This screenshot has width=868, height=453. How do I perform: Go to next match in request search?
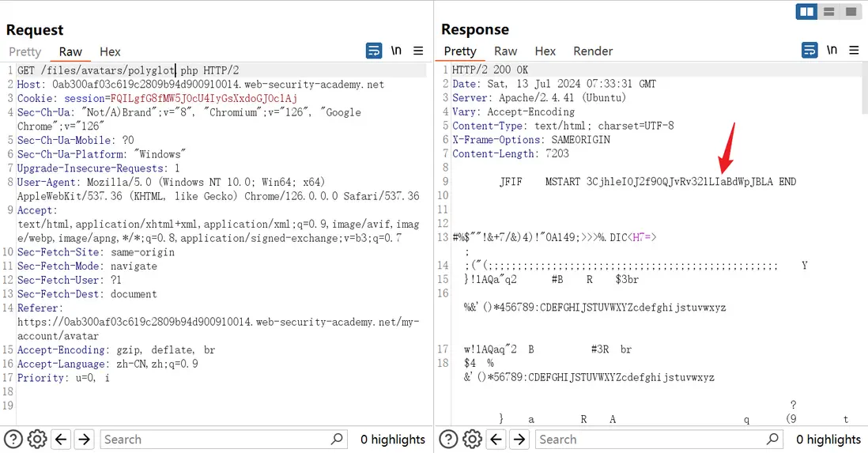[x=85, y=440]
